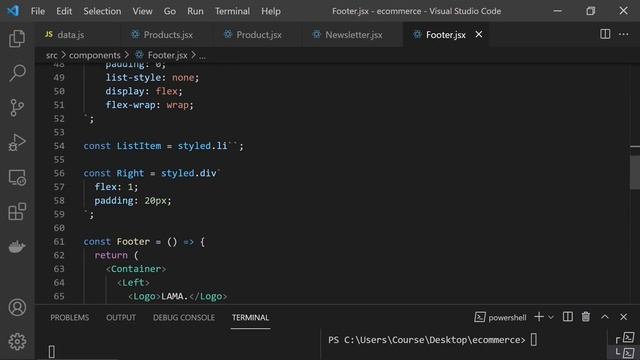
Task: Select the TERMINAL panel tab
Action: point(250,318)
